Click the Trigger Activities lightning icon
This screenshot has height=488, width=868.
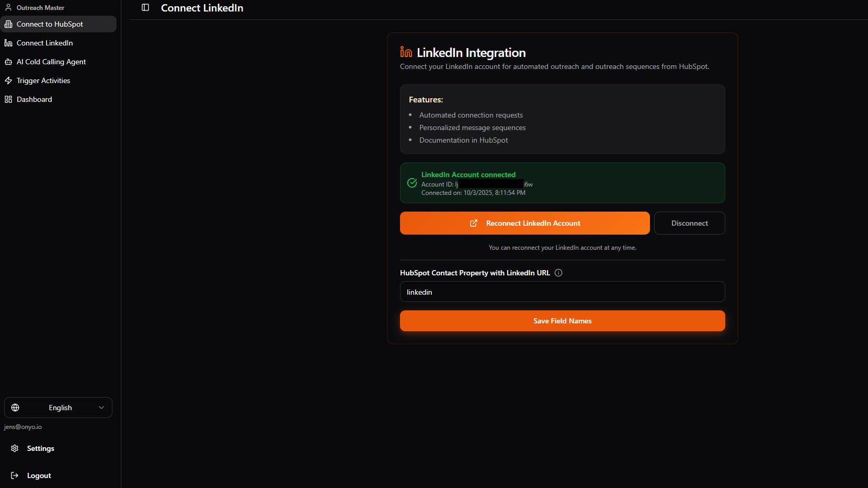(8, 80)
